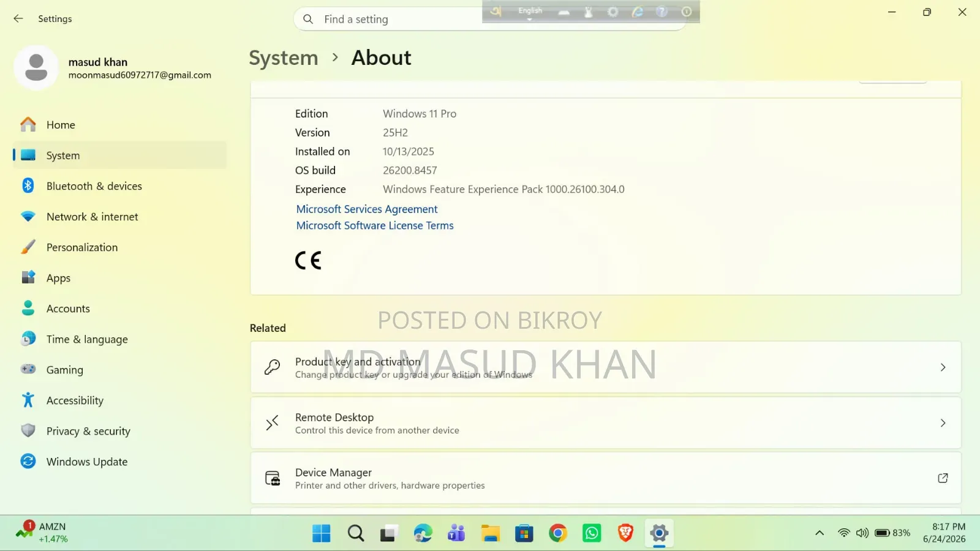Image resolution: width=980 pixels, height=551 pixels.
Task: Select System in the settings sidebar
Action: coord(120,156)
